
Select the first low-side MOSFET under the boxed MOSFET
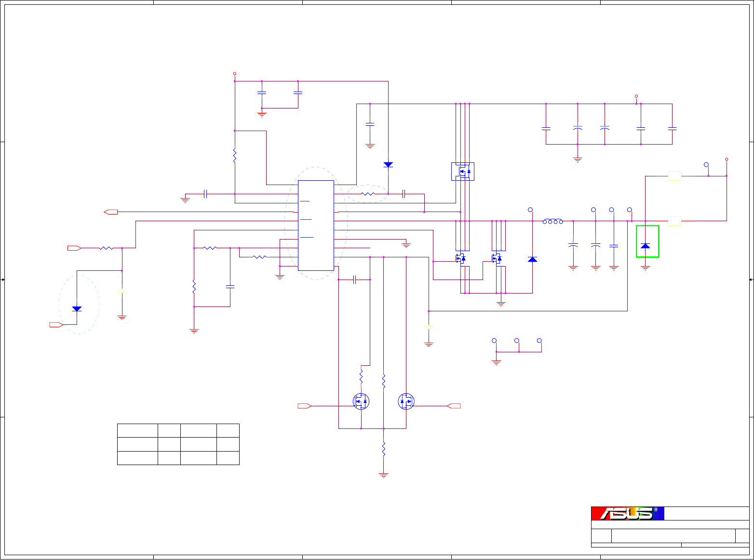[461, 258]
